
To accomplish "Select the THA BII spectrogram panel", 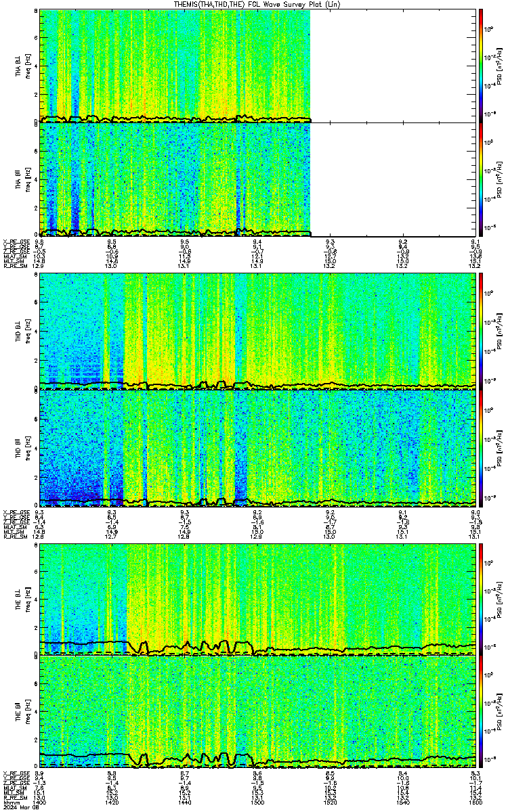I will tap(257, 179).
